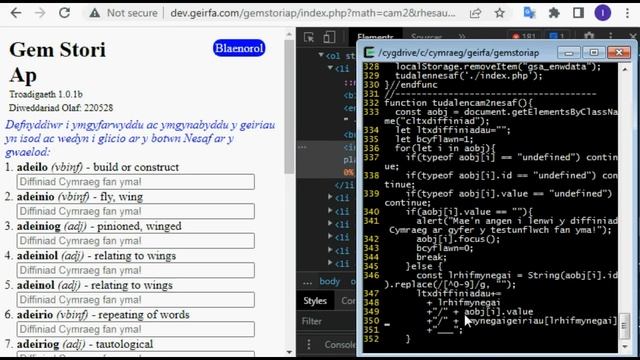Reload the Gem Stori Ap page
Screen dimensions: 640x360
pos(64,13)
